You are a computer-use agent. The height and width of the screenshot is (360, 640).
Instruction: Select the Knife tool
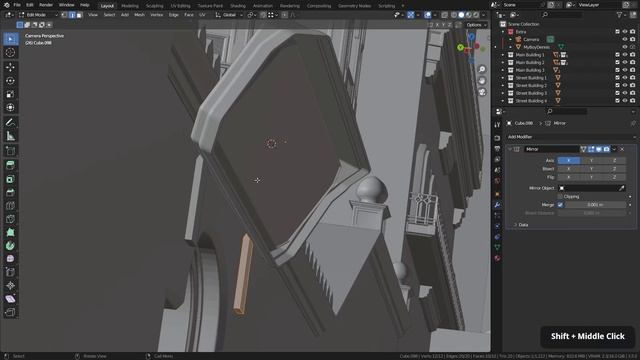[10, 219]
